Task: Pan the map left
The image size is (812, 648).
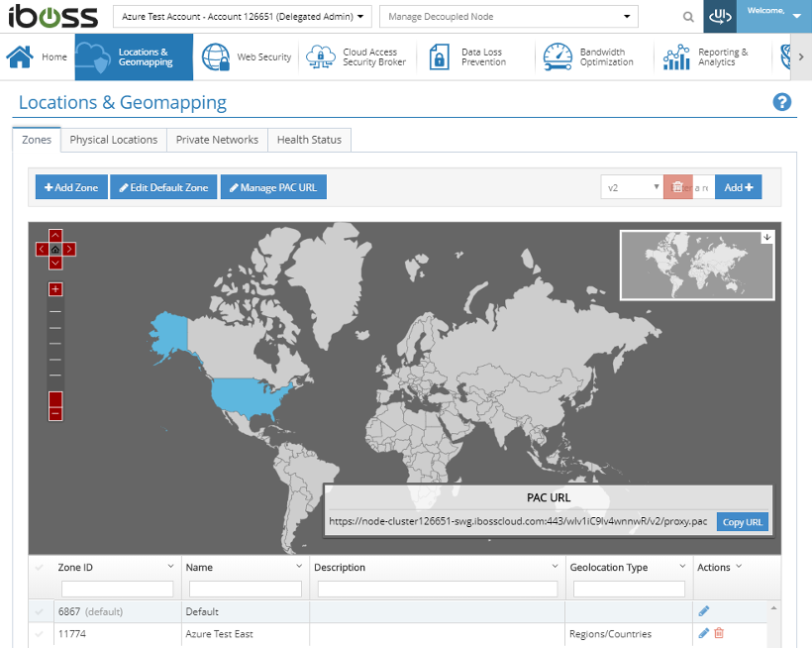Action: pyautogui.click(x=42, y=250)
